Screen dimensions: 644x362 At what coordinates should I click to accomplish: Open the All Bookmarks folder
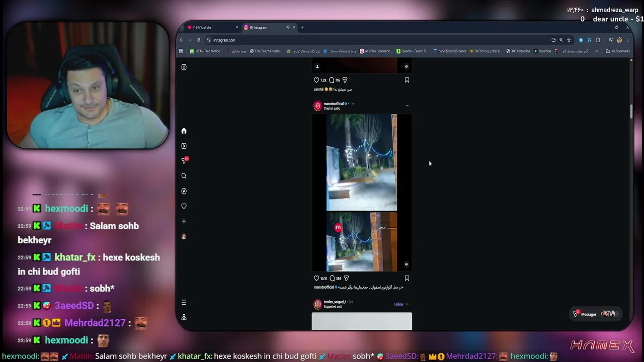point(618,51)
